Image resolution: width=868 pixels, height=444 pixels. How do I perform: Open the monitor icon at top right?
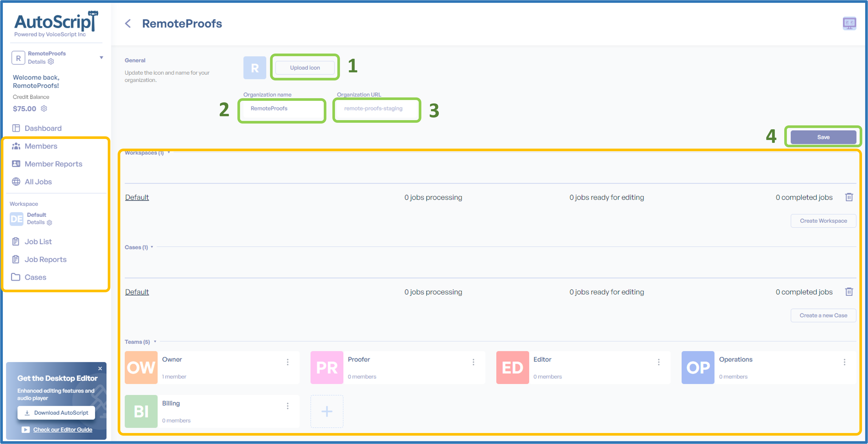click(x=849, y=24)
